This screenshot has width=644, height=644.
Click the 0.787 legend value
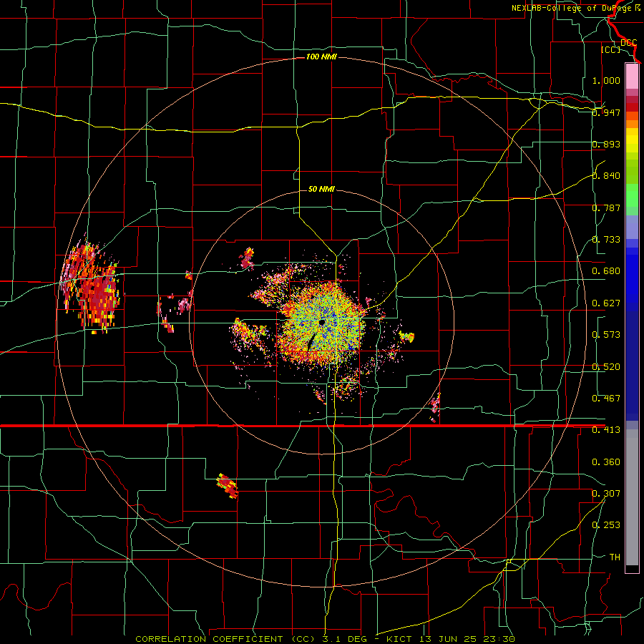(x=606, y=208)
